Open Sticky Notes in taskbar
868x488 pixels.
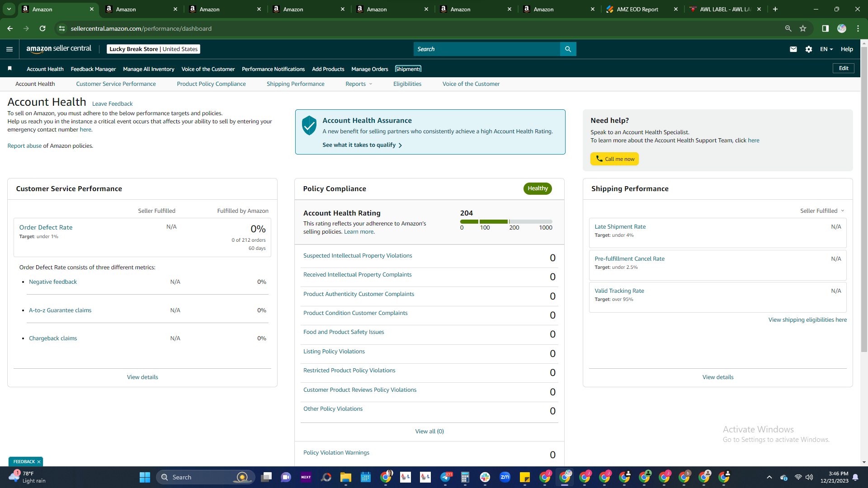[x=525, y=477]
